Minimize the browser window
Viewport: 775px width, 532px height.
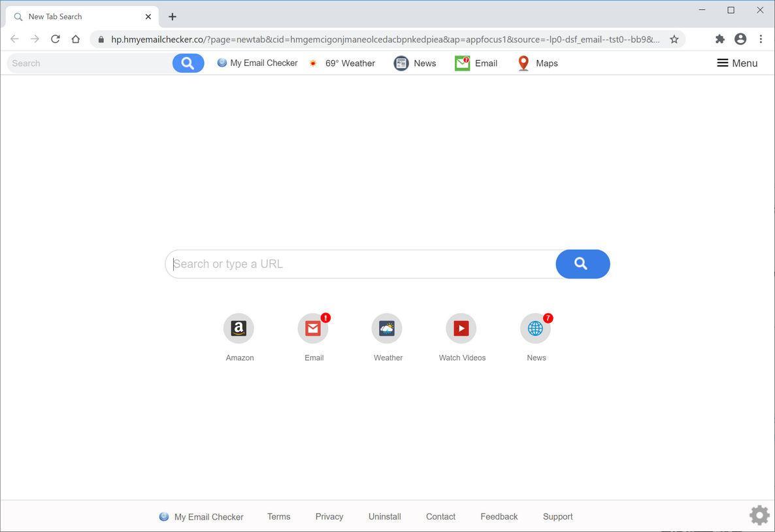(702, 10)
